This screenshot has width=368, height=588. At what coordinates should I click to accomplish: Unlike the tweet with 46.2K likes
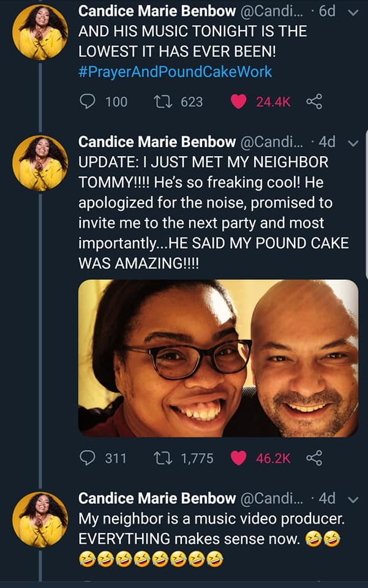[x=238, y=458]
